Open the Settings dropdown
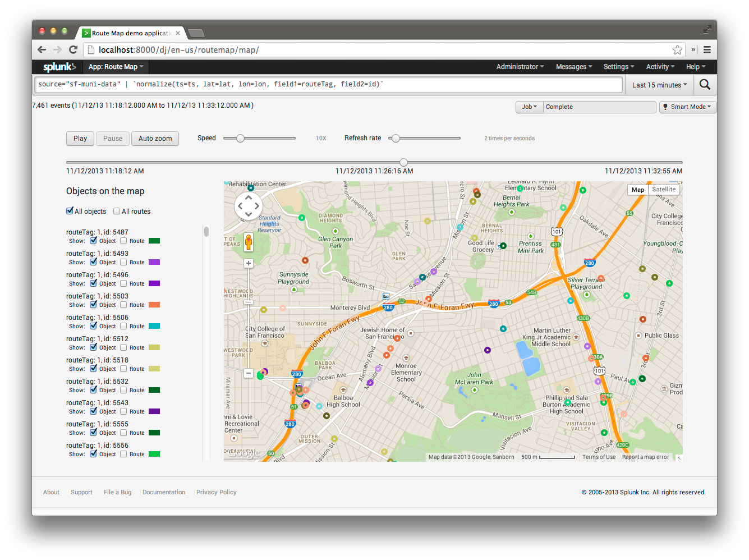749x560 pixels. 619,67
